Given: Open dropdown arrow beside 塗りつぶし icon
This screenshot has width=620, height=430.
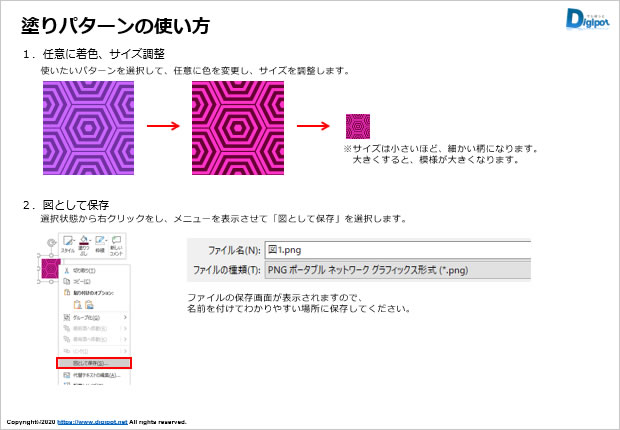Looking at the screenshot, I should pyautogui.click(x=91, y=240).
